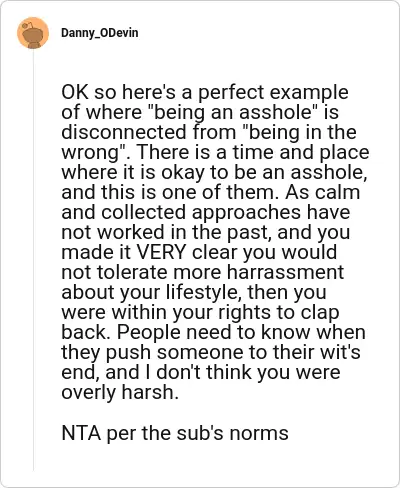The width and height of the screenshot is (400, 488).
Task: Click the word "tolerate" in the comment
Action: click(132, 272)
